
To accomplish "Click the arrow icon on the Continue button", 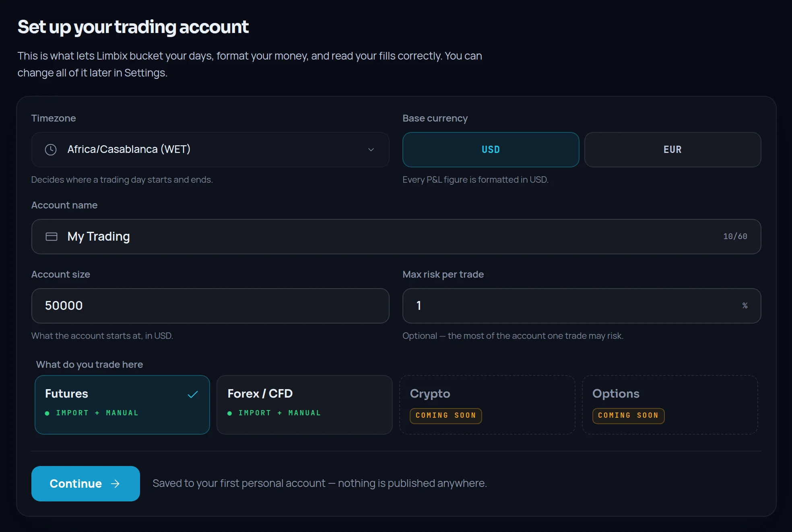I will pos(115,484).
